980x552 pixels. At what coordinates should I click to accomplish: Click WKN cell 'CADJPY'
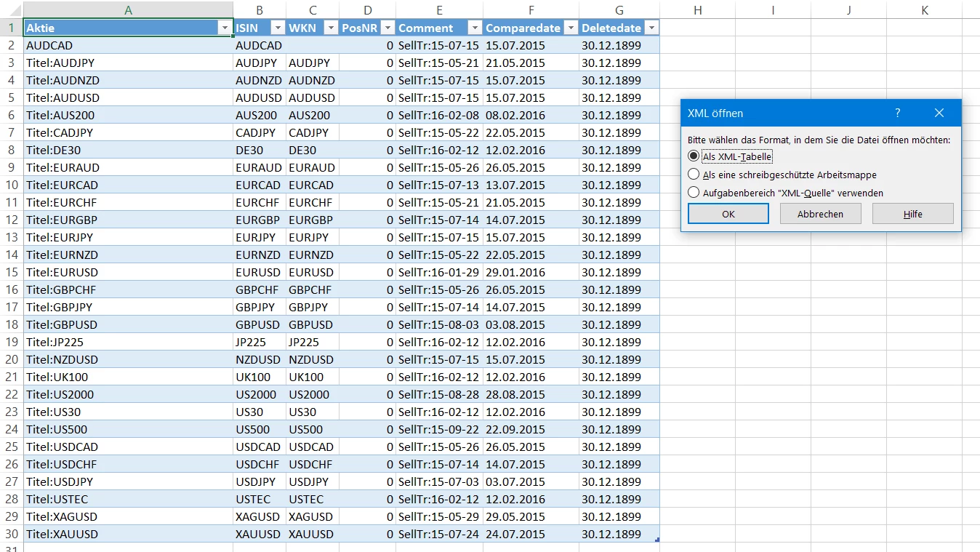313,132
